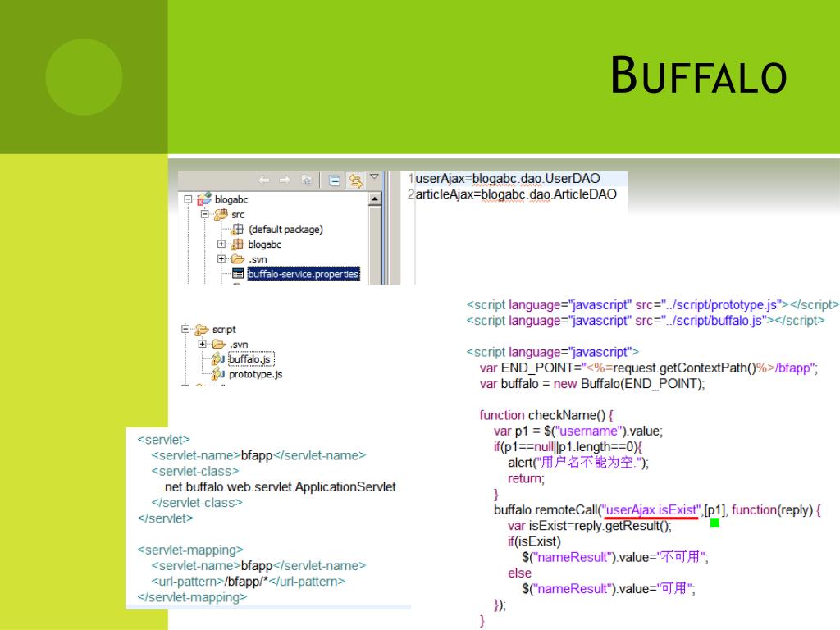Select the (default package) label
The height and width of the screenshot is (630, 840).
(x=285, y=230)
